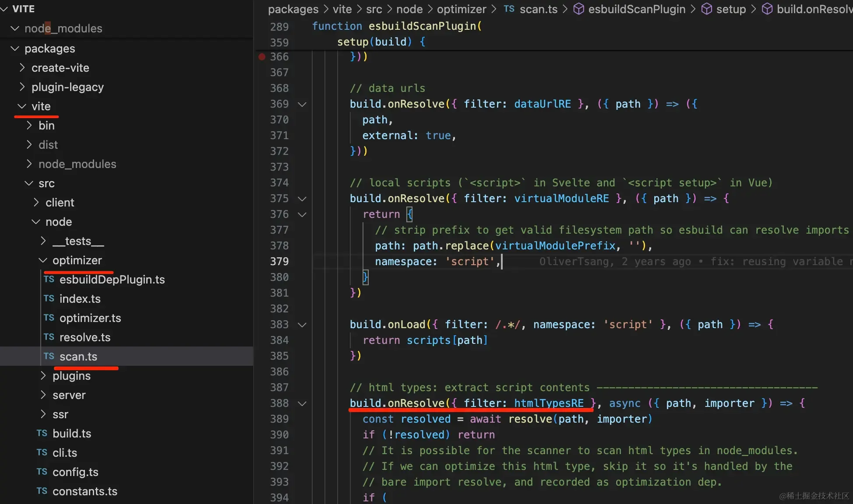Fold code block at line 369
Image resolution: width=853 pixels, height=504 pixels.
(302, 104)
